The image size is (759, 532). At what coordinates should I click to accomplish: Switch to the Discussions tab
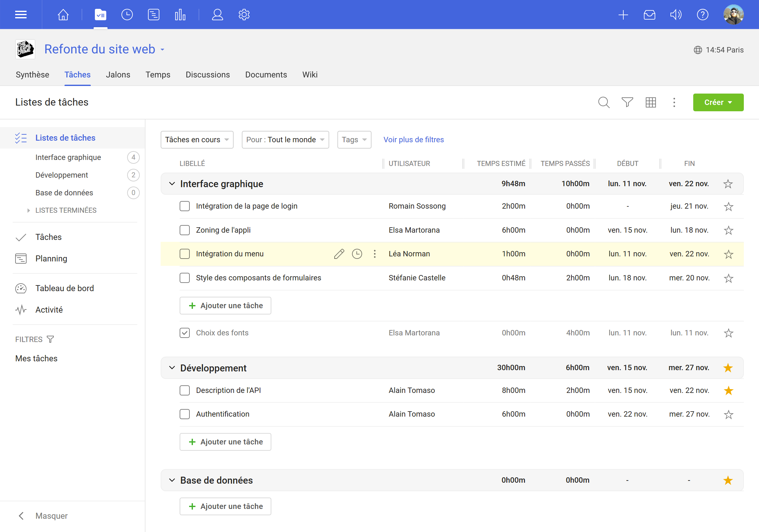[x=207, y=75]
